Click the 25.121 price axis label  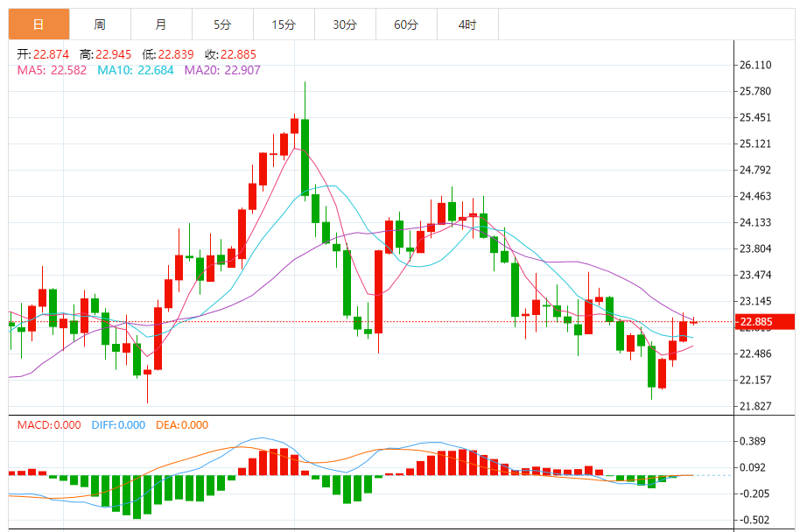coord(755,143)
